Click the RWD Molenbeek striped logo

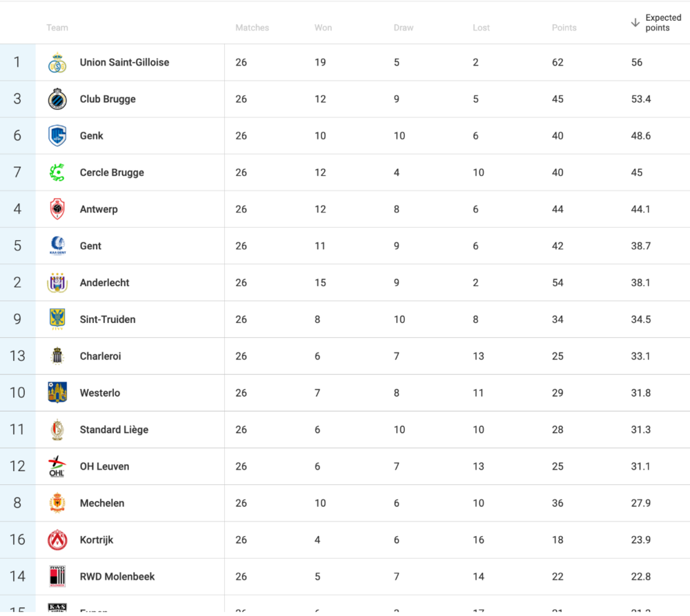point(57,577)
